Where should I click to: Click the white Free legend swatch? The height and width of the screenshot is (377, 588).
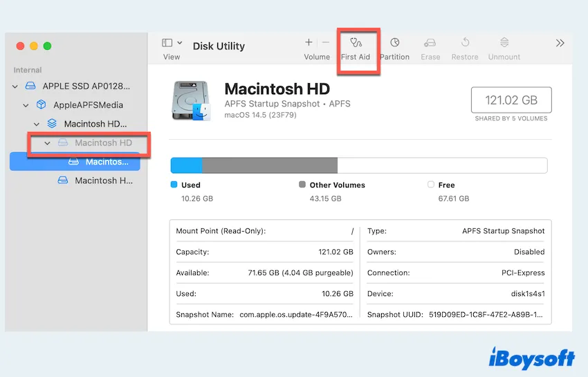coord(431,184)
